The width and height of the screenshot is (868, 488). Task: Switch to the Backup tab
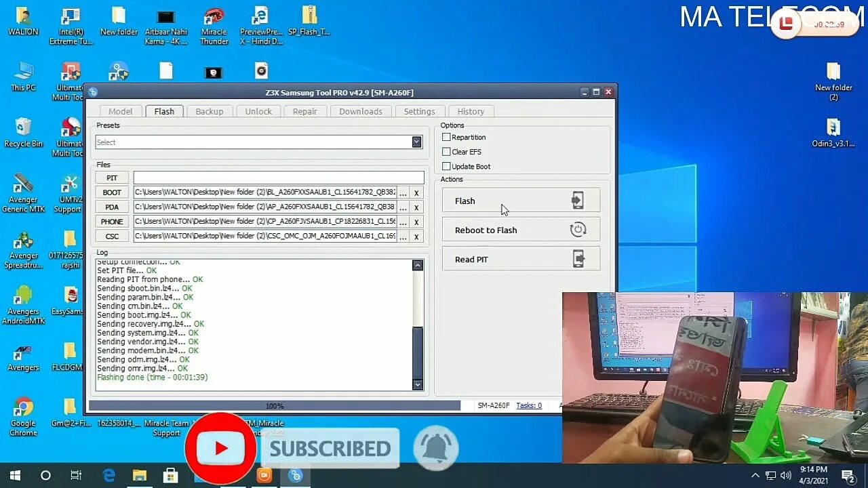(209, 111)
